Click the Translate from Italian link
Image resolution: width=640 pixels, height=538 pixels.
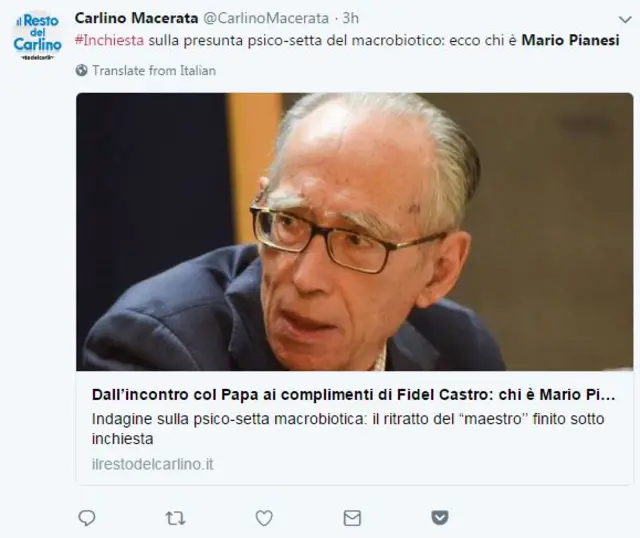[154, 71]
